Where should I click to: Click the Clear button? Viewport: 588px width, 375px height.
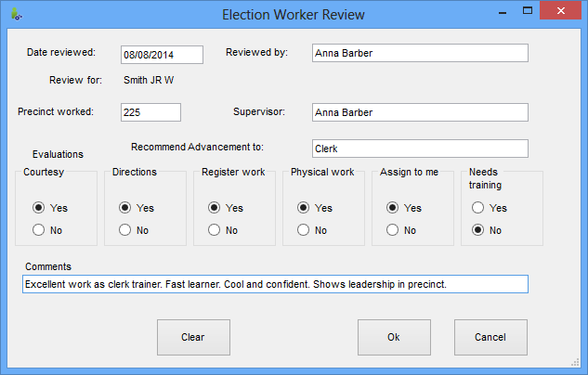tap(193, 337)
